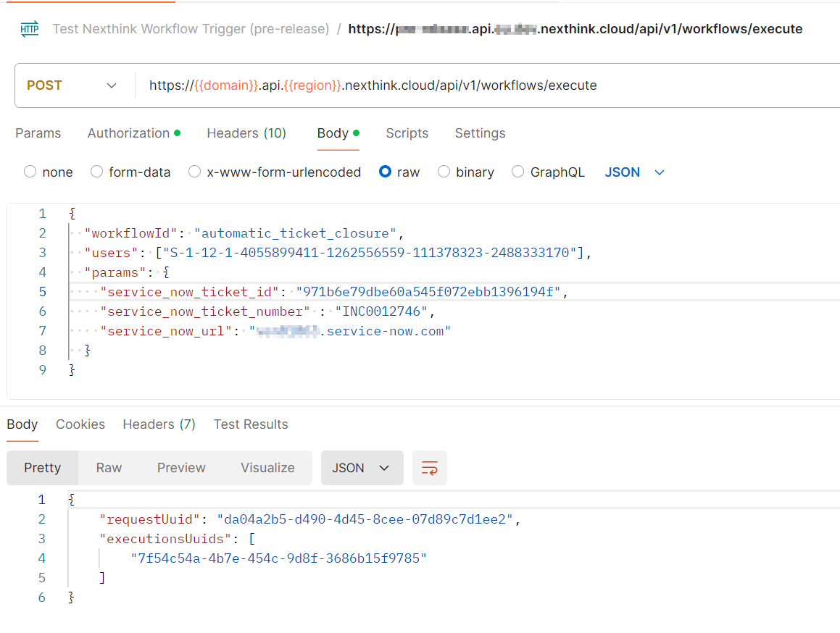Click the request URL input field
840x633 pixels.
(486, 85)
